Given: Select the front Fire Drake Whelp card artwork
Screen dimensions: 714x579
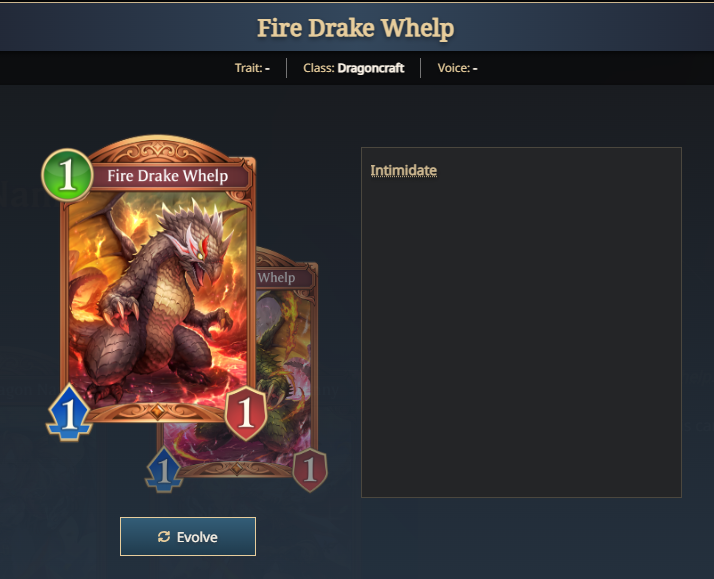Looking at the screenshot, I should [158, 298].
